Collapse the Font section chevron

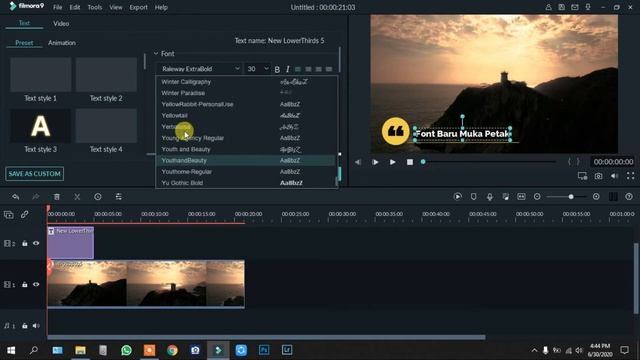tap(156, 53)
